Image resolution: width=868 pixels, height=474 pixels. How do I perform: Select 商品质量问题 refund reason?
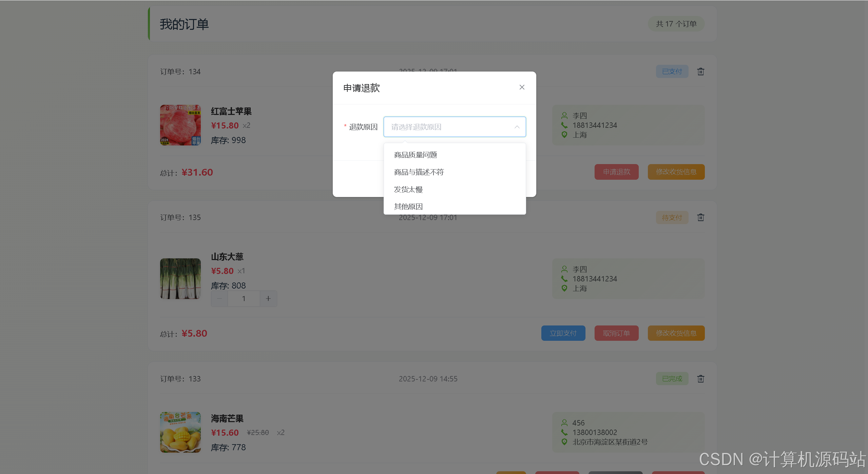coord(416,155)
